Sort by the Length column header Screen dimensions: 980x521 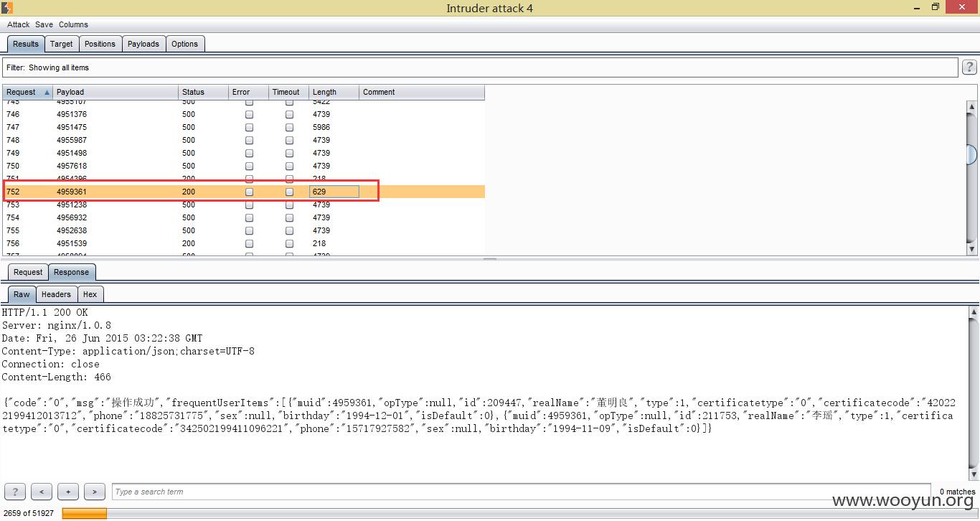[334, 92]
